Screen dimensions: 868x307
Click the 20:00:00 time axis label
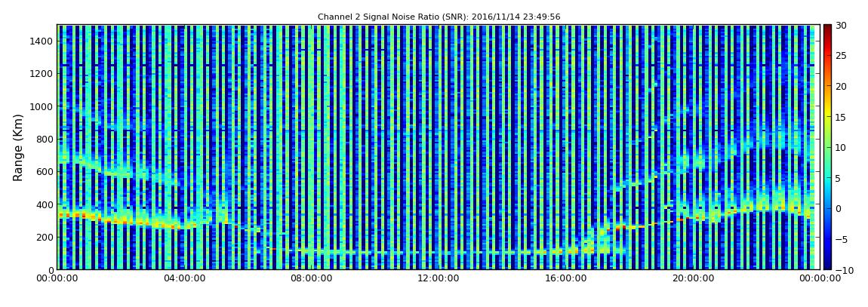point(692,279)
